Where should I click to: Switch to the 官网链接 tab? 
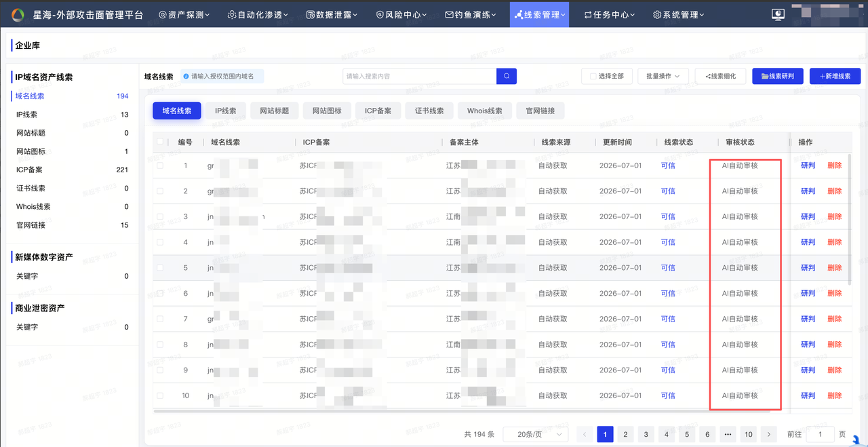coord(540,111)
